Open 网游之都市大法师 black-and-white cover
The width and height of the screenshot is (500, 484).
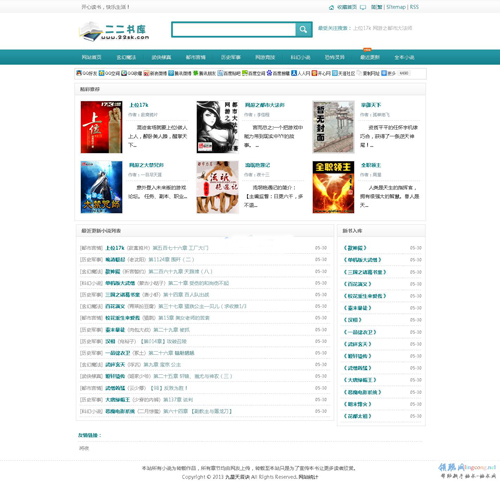tap(217, 127)
